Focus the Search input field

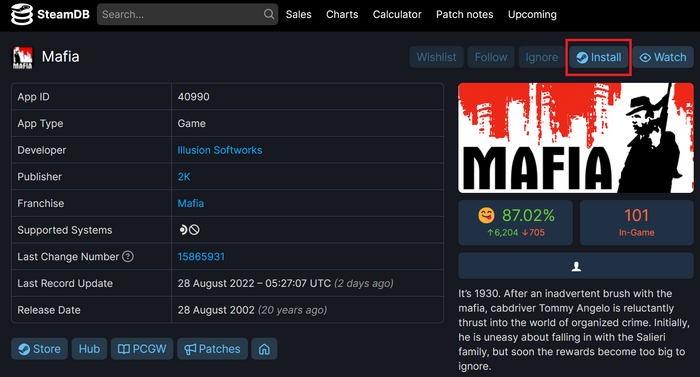(x=188, y=14)
